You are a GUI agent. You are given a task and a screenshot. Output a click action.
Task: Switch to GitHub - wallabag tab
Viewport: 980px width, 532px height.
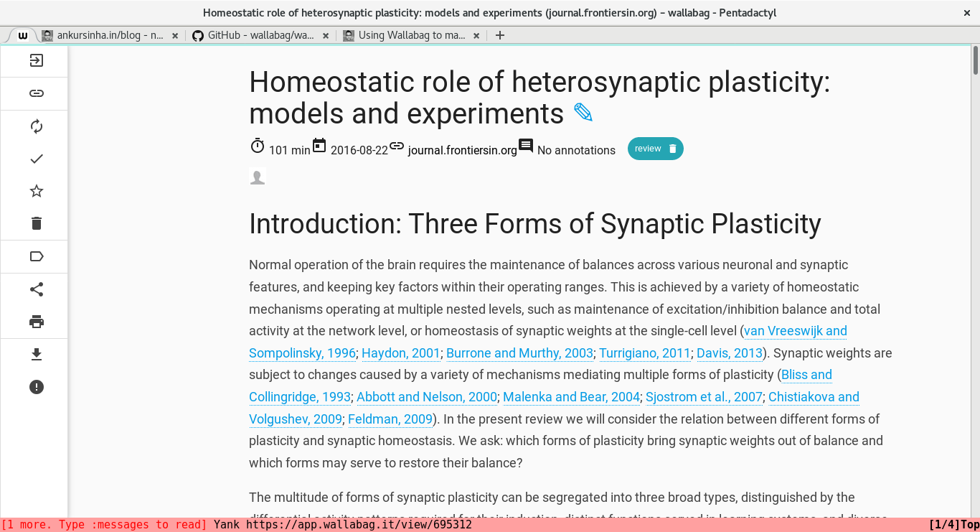pos(260,35)
